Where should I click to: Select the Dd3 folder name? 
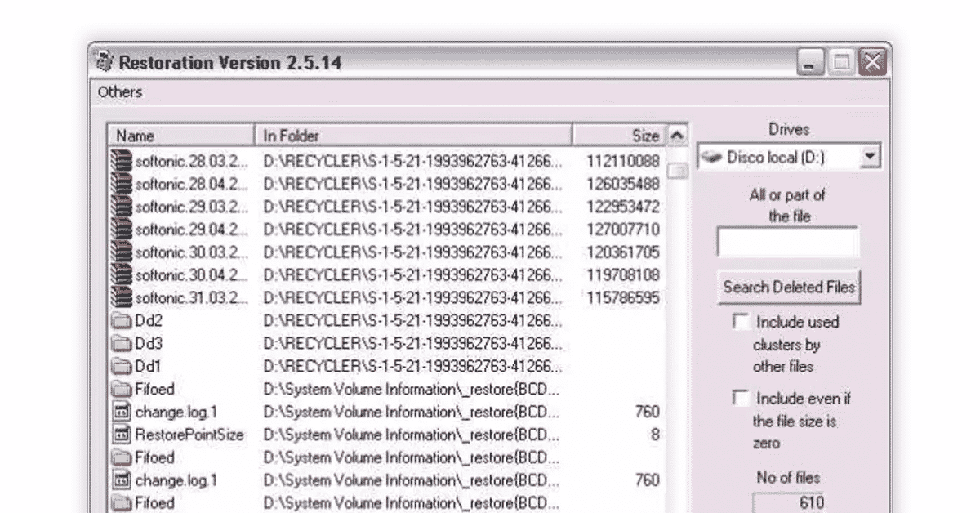pos(149,344)
